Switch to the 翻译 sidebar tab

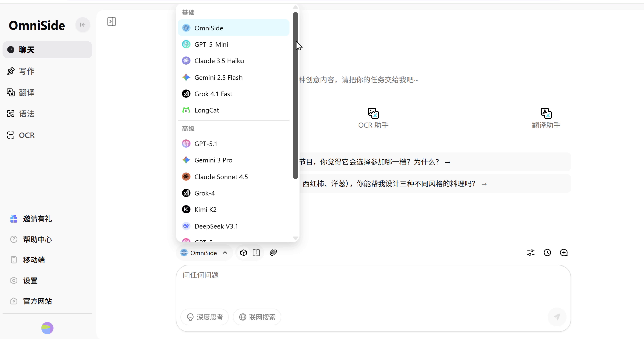(26, 93)
